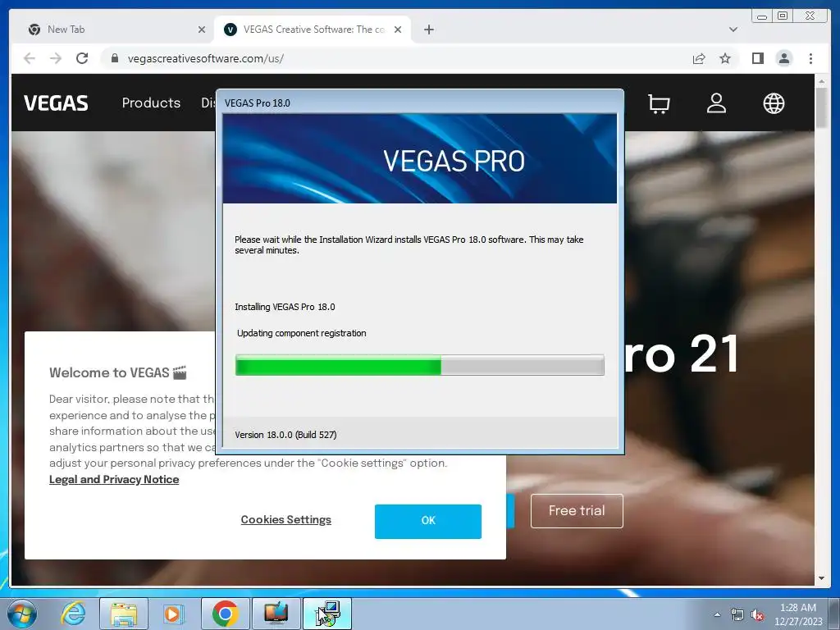Close the VEGAS Creative Software tab
Screen dimensions: 840x630
398,30
